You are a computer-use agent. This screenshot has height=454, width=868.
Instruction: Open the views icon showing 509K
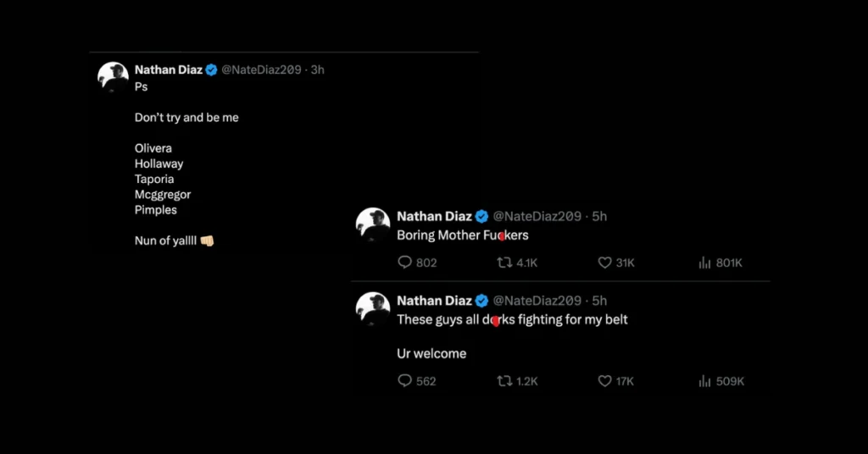[x=704, y=381]
